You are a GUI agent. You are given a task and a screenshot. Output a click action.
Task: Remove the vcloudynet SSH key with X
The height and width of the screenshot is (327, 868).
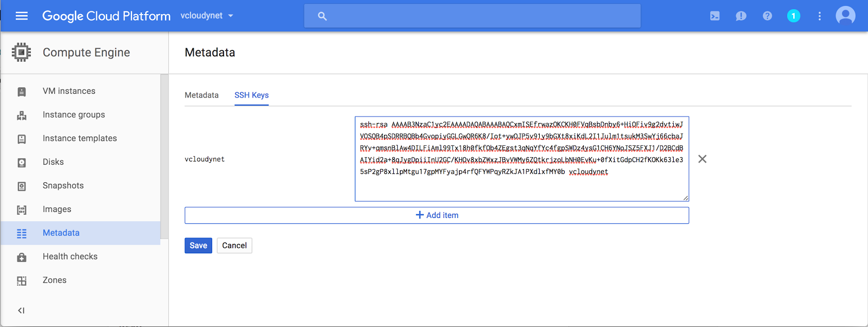pos(703,159)
